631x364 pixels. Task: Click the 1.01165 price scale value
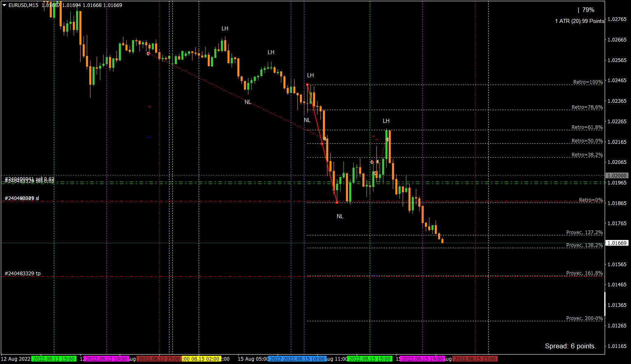[617, 346]
